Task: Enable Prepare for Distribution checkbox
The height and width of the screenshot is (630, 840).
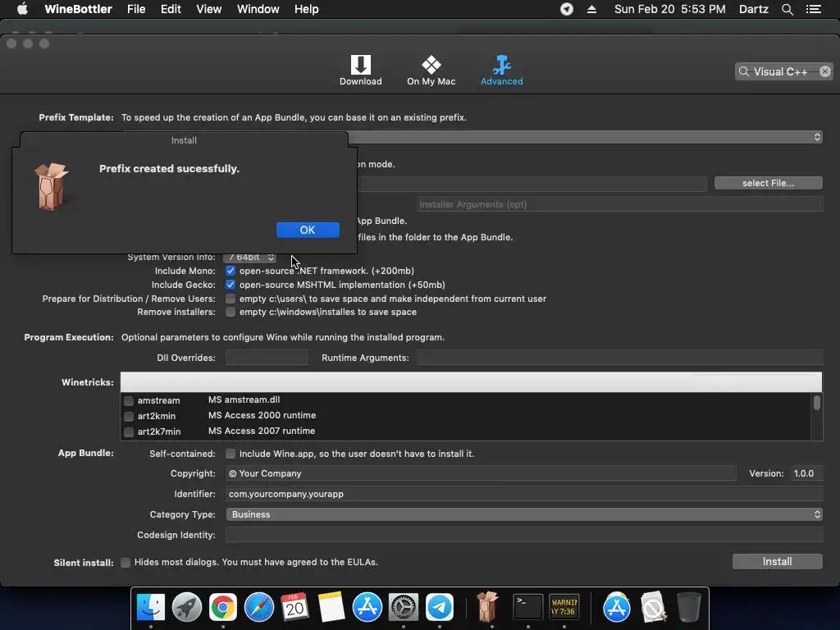Action: [x=231, y=299]
